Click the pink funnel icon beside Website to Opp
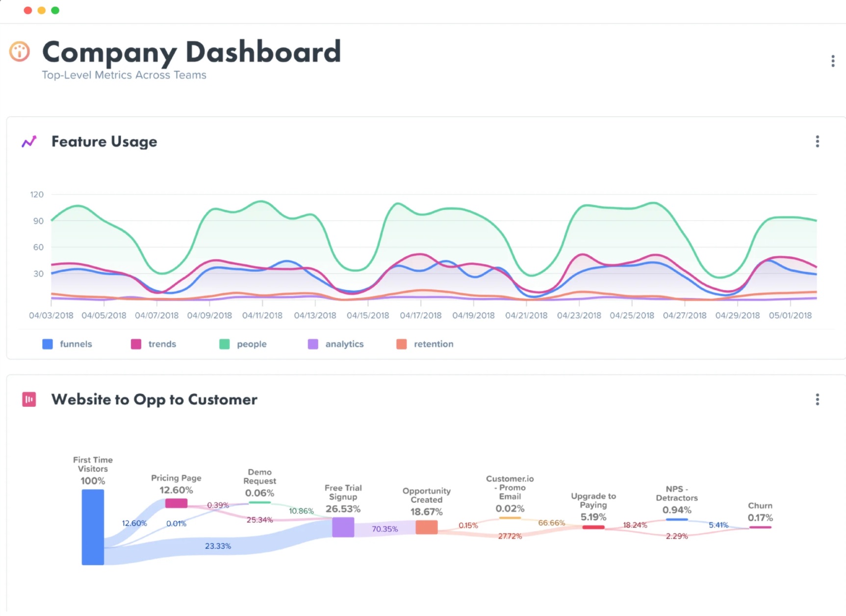Image resolution: width=846 pixels, height=616 pixels. click(x=29, y=399)
